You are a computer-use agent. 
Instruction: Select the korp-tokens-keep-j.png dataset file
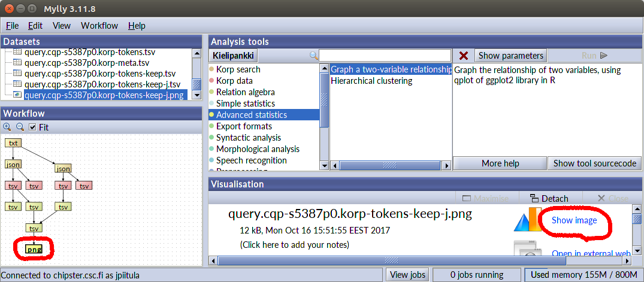(x=105, y=95)
